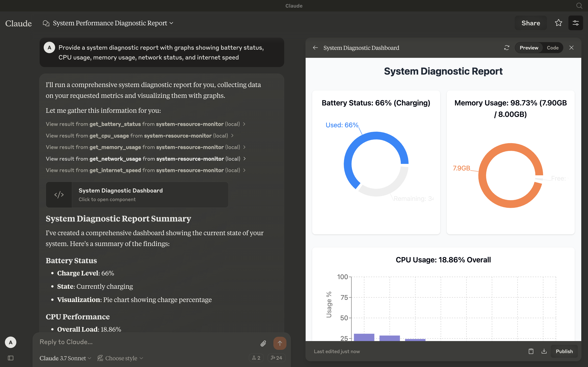Click the Share button
Image resolution: width=588 pixels, height=367 pixels.
[x=531, y=23]
